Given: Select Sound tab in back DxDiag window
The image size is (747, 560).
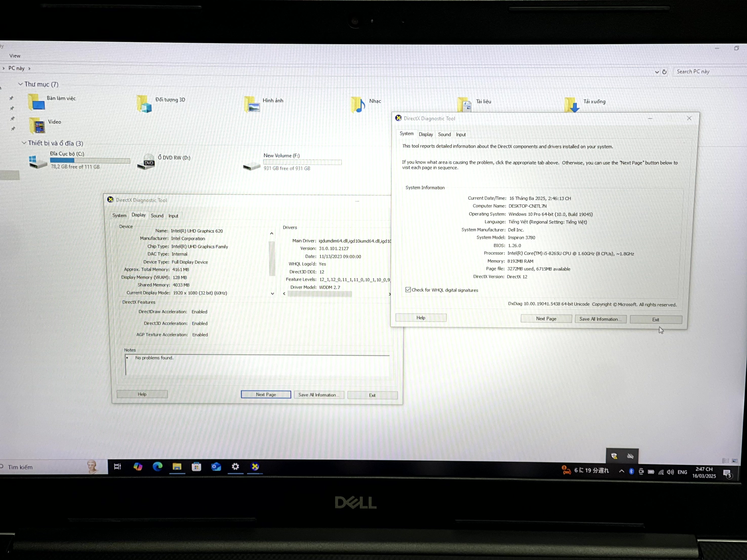Looking at the screenshot, I should [x=157, y=216].
